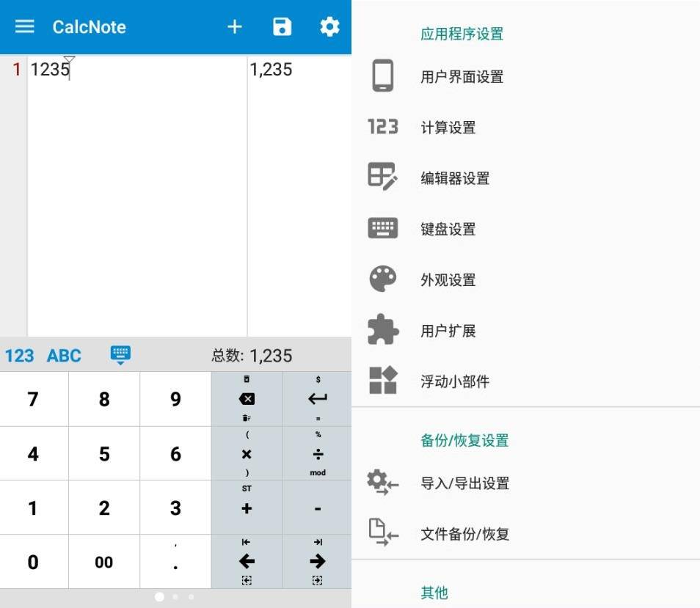
Task: Tap the division key
Action: [x=318, y=454]
